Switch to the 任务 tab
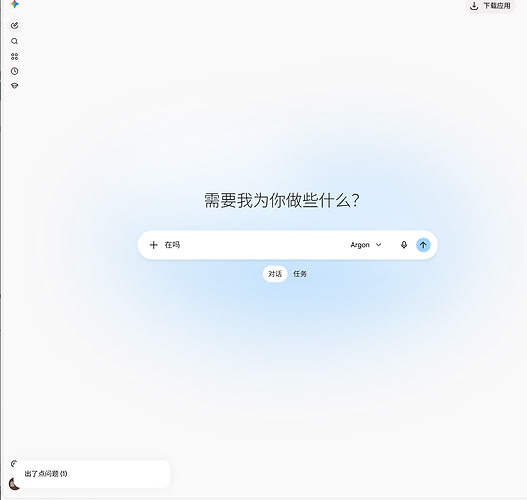This screenshot has height=500, width=527. point(300,274)
